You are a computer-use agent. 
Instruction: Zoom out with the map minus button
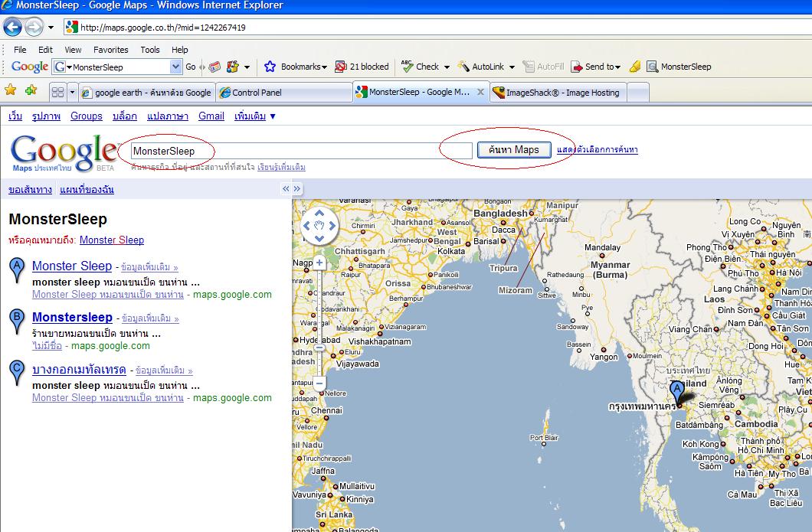[319, 383]
